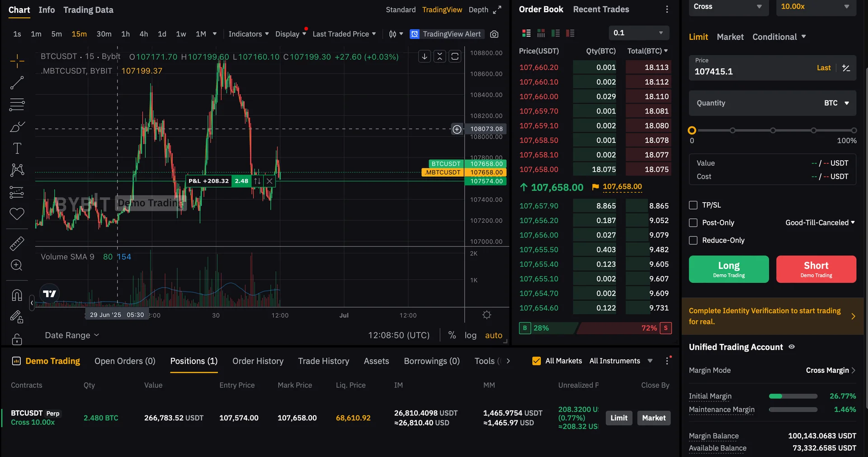Close position by Limit button
The width and height of the screenshot is (868, 457).
point(619,418)
